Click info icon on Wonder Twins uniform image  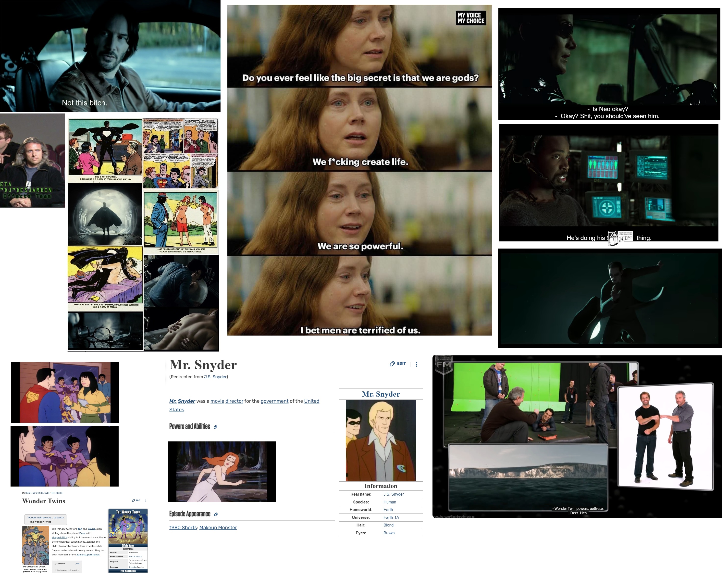click(x=46, y=562)
